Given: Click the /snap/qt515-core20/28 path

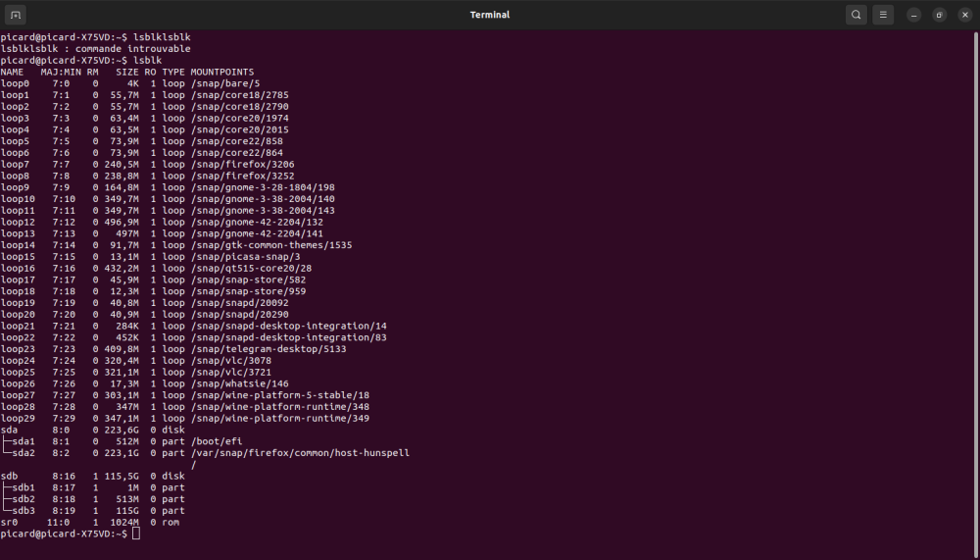Looking at the screenshot, I should (251, 269).
